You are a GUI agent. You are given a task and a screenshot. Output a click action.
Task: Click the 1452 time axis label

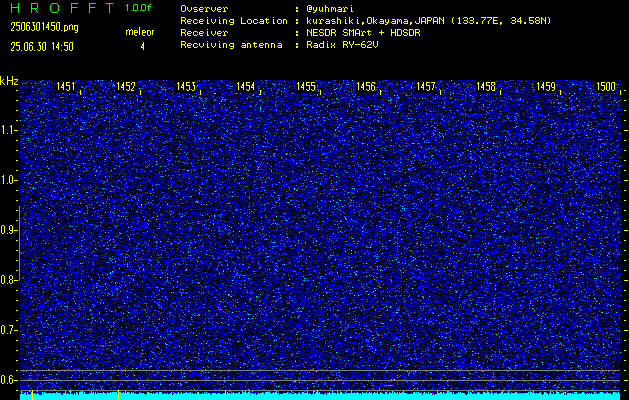[126, 86]
